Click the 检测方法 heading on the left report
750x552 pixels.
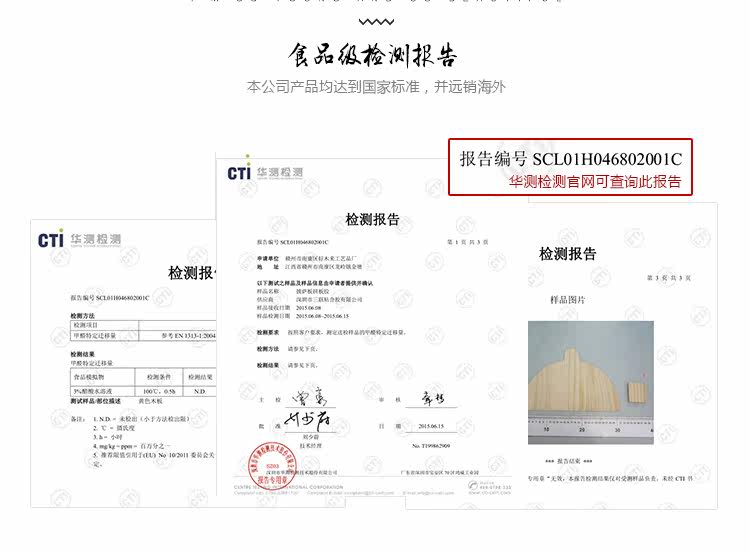(x=82, y=316)
